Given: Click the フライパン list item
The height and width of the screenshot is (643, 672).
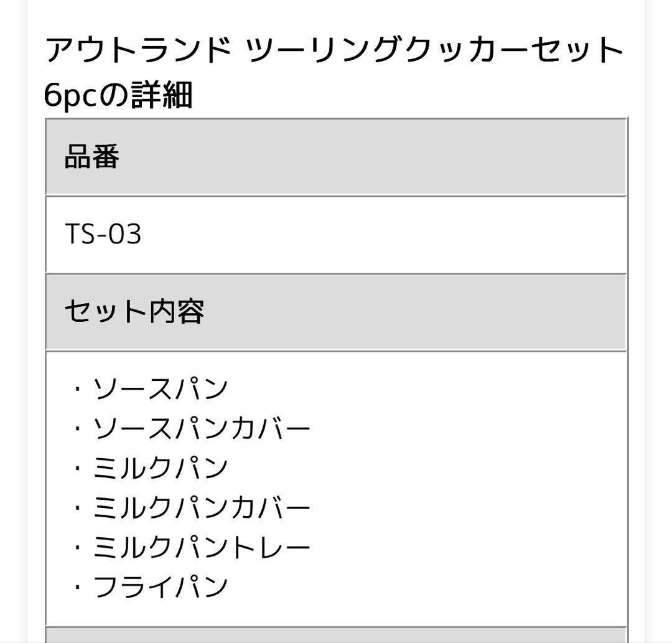Looking at the screenshot, I should point(161,587).
